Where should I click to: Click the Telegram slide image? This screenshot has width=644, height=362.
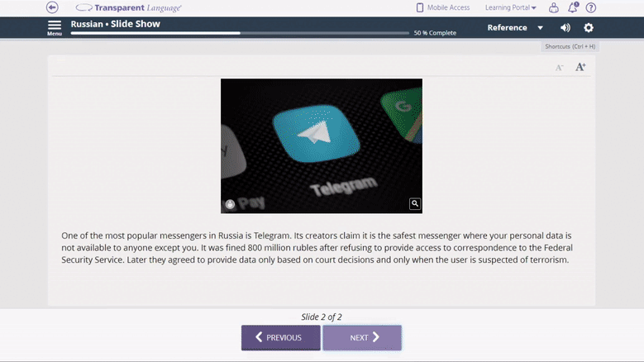pos(322,145)
